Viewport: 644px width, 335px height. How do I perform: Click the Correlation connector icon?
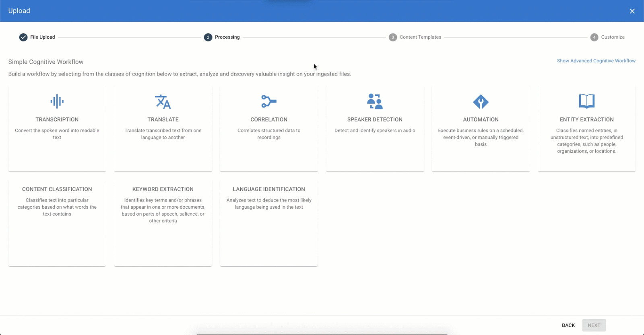[x=269, y=101]
